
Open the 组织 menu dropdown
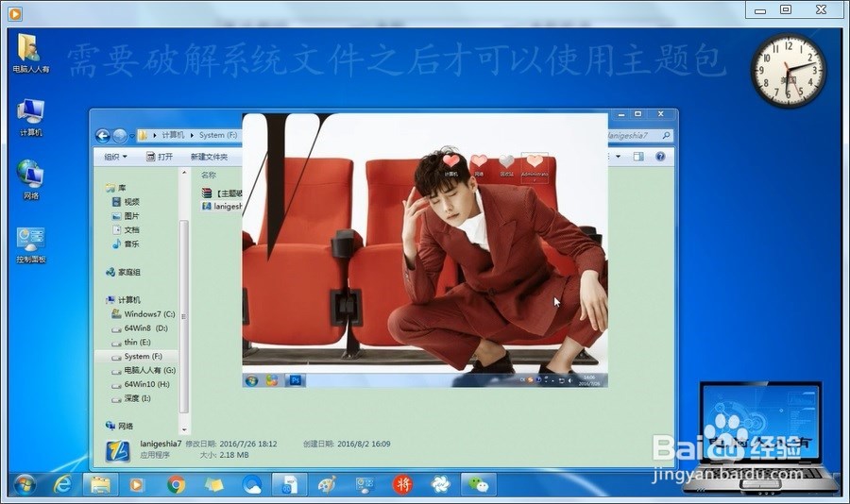(x=115, y=157)
